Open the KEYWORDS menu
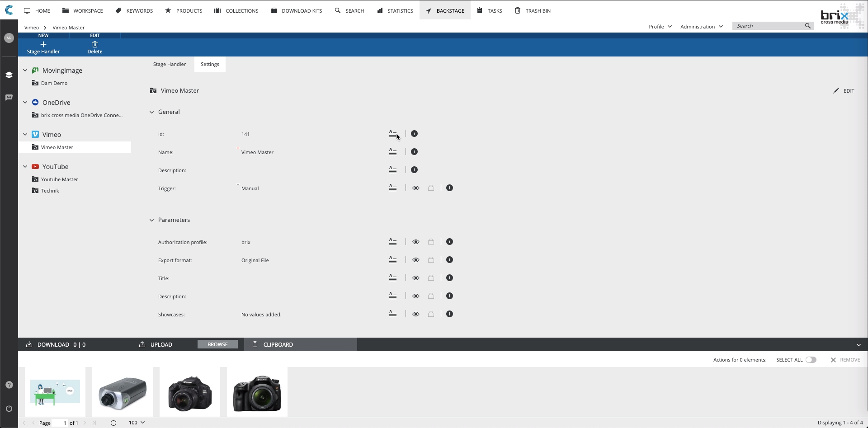The height and width of the screenshot is (428, 868). [134, 10]
